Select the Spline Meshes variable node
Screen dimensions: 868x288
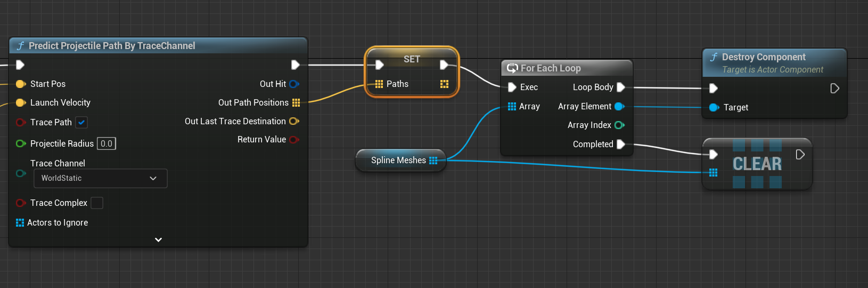pos(400,160)
